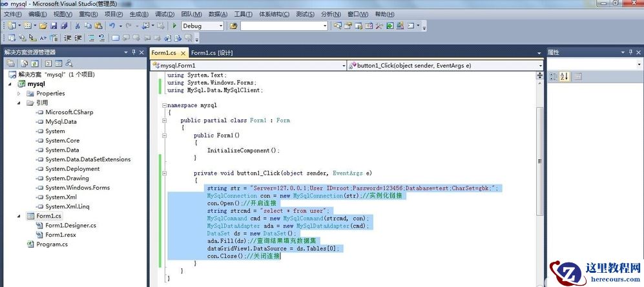
Task: Click alphabetical sort icon in Properties panel
Action: [564, 77]
